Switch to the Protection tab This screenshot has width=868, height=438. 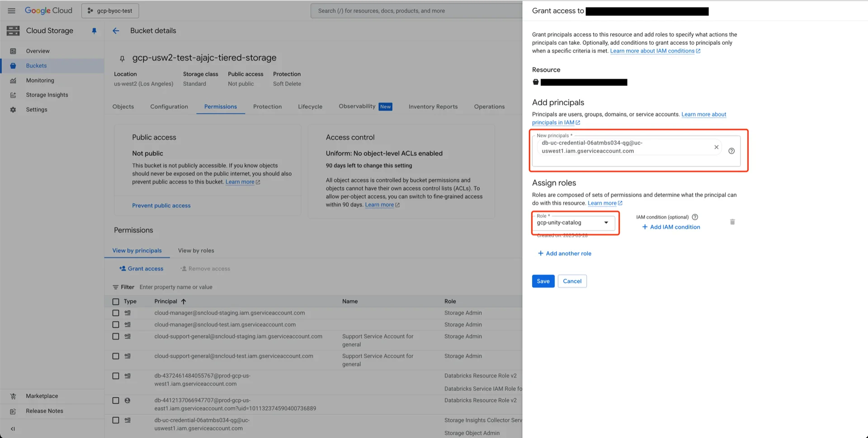[268, 107]
